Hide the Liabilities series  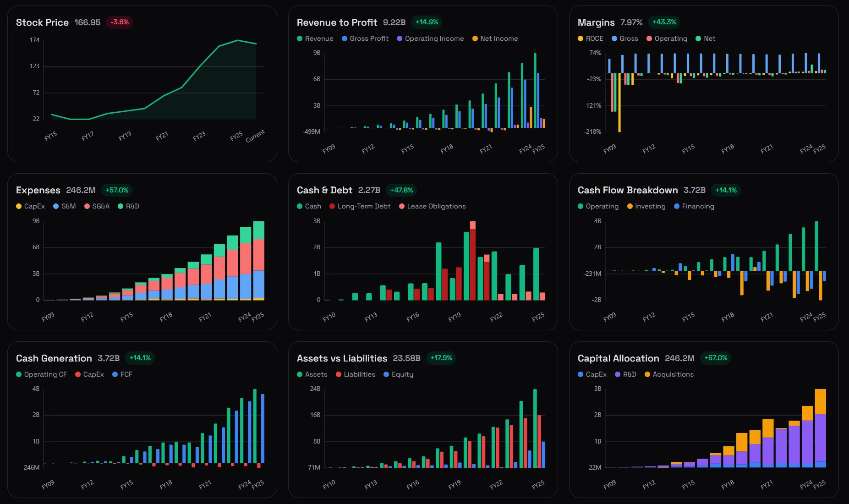356,374
